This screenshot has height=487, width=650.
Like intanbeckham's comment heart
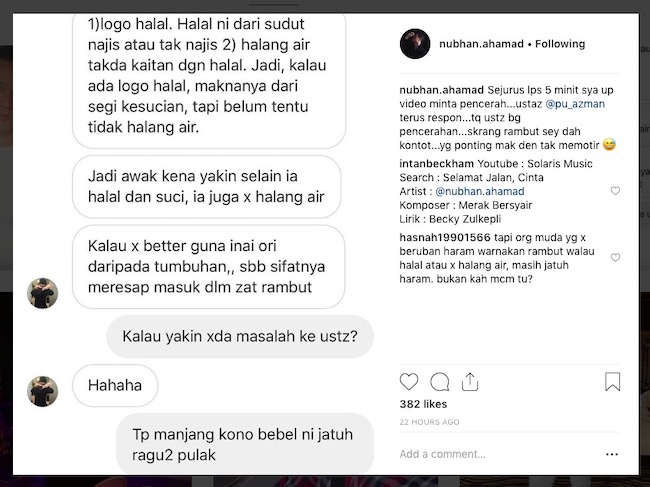[615, 191]
